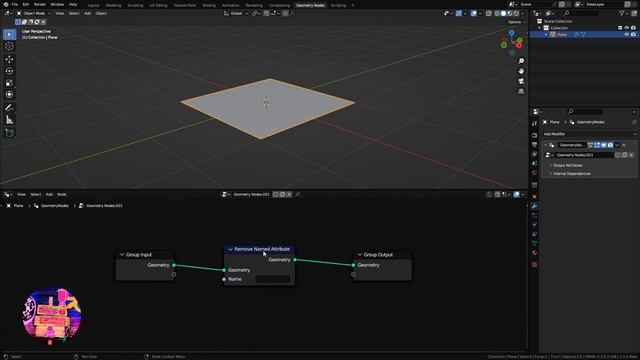Toggle camera view icon in viewport

coord(521,81)
